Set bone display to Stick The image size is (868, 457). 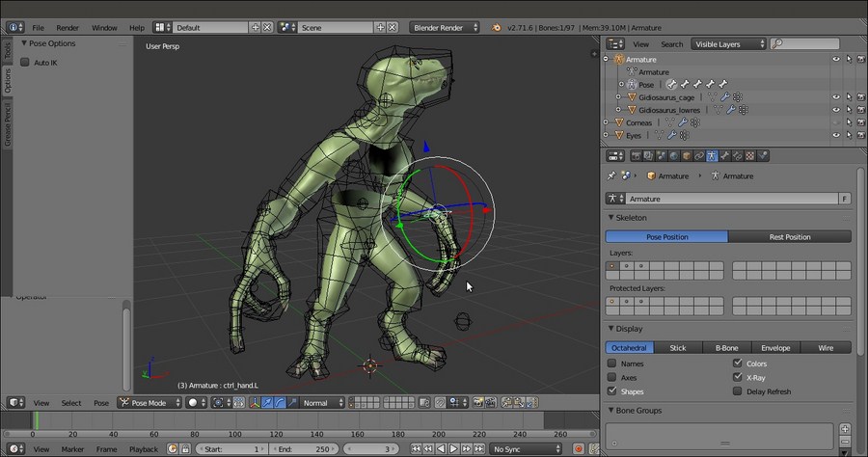[678, 348]
